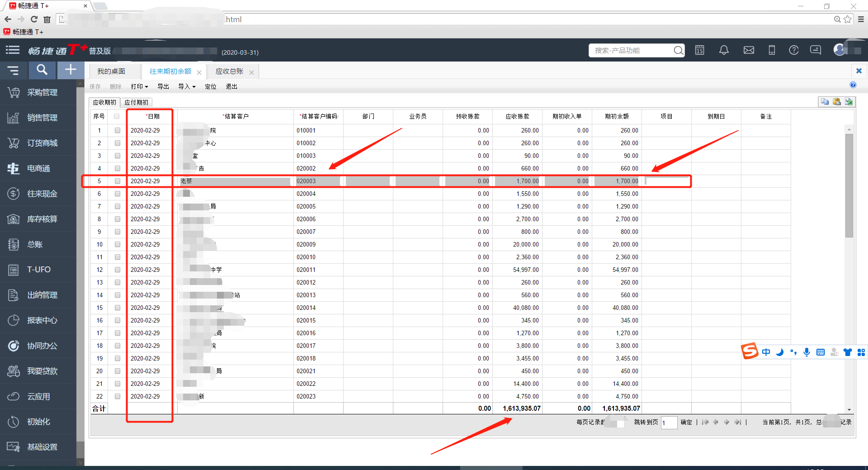The height and width of the screenshot is (470, 868).
Task: Click the 应收账款 column header
Action: pyautogui.click(x=517, y=116)
